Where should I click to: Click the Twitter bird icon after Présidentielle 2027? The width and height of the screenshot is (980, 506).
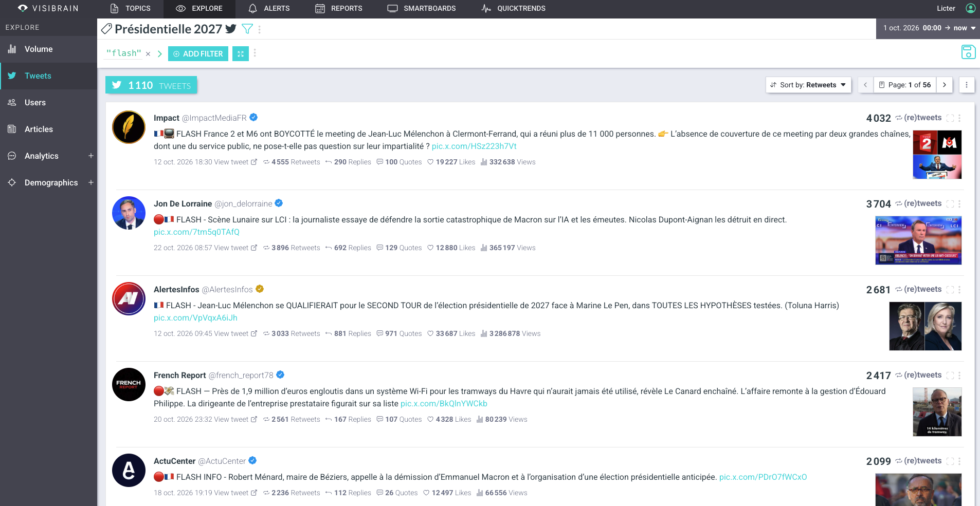pyautogui.click(x=231, y=29)
